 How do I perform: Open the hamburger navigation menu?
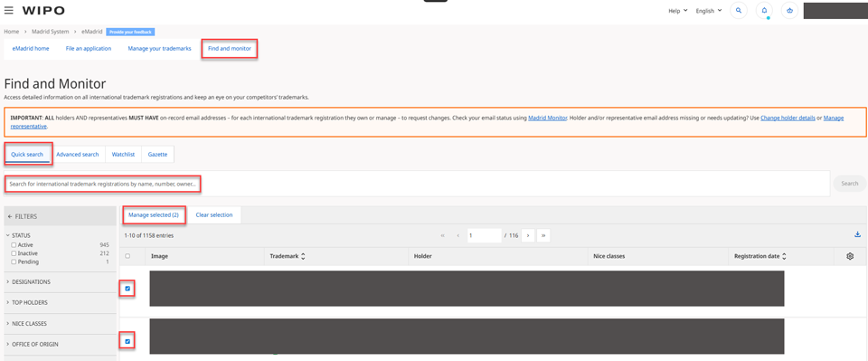point(9,11)
